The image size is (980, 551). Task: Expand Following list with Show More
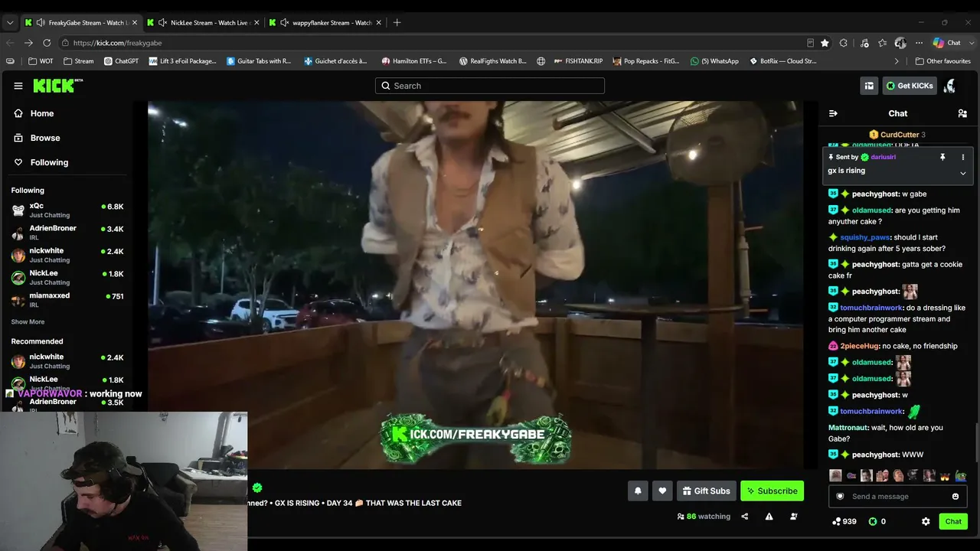28,322
